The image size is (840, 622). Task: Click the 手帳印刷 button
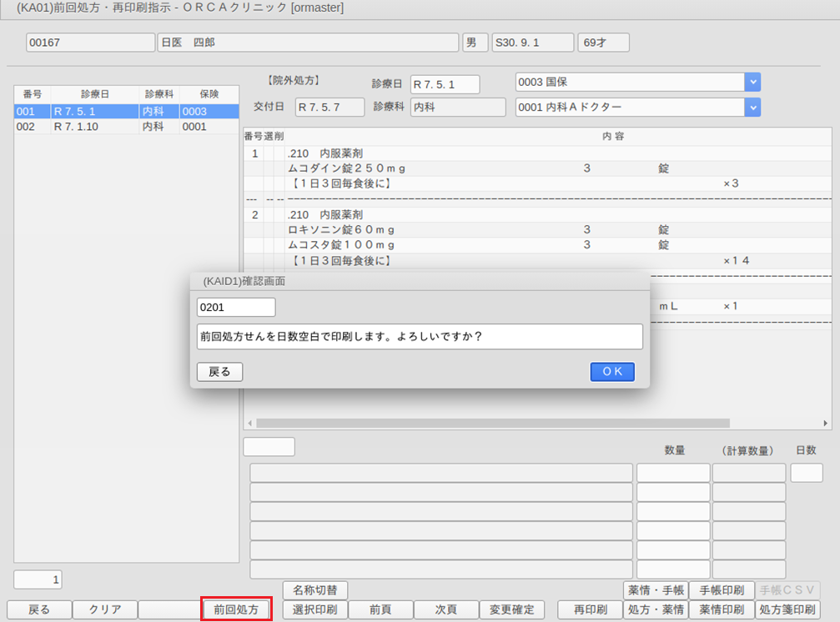point(722,590)
